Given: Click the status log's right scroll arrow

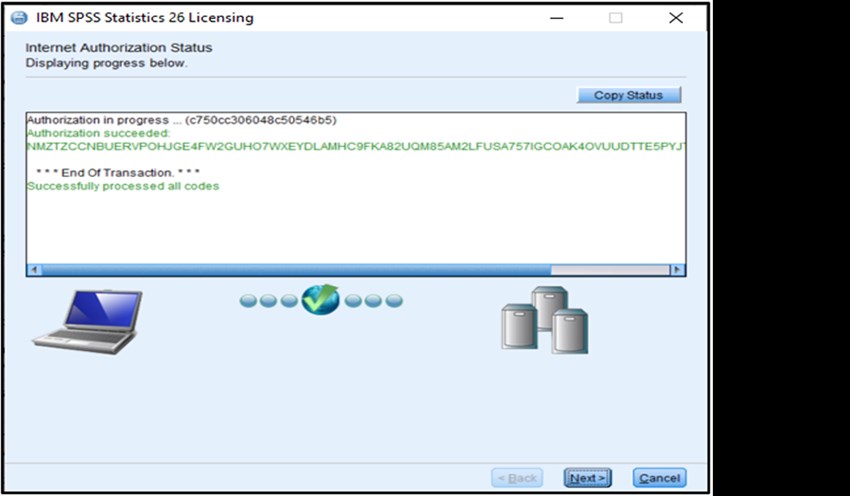Looking at the screenshot, I should [x=677, y=269].
